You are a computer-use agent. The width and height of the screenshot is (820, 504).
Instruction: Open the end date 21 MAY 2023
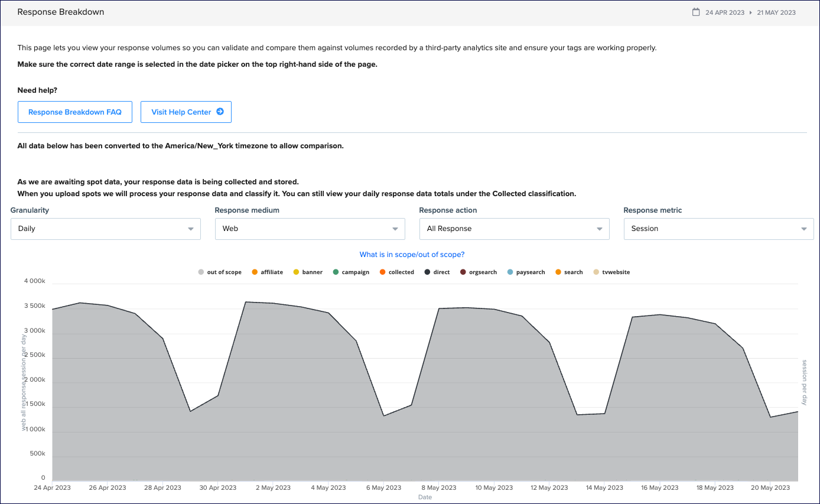tap(776, 12)
